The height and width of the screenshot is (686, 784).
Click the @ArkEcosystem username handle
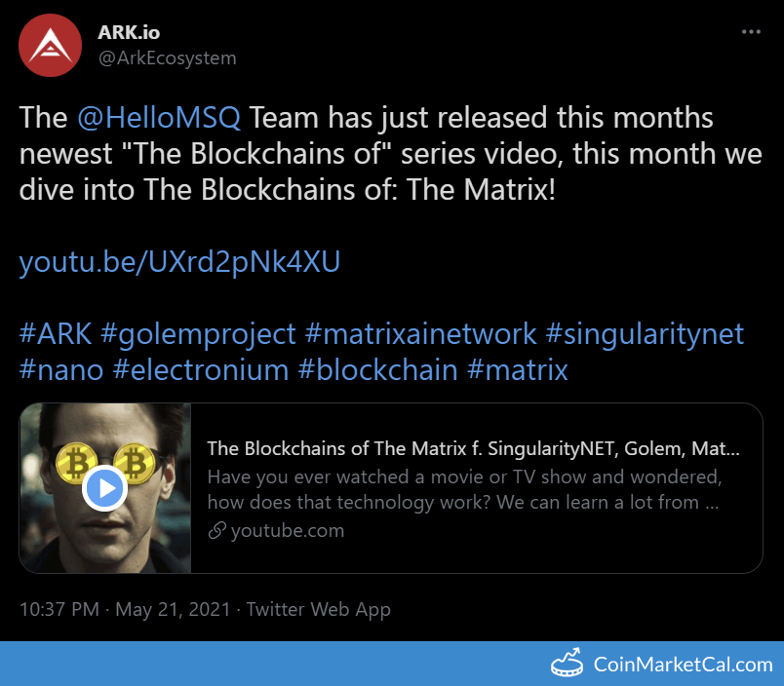[165, 58]
